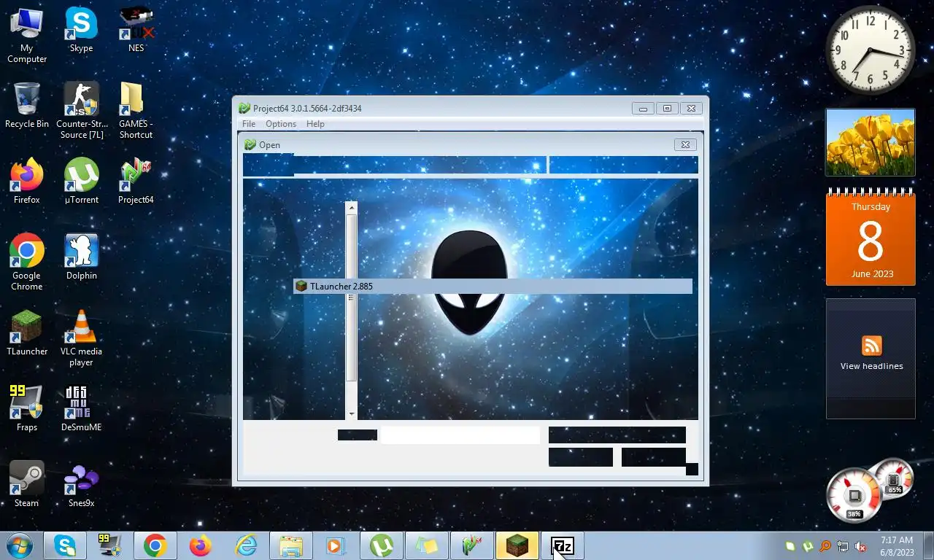Launch Counter-Strike Source desktop shortcut

pyautogui.click(x=81, y=111)
